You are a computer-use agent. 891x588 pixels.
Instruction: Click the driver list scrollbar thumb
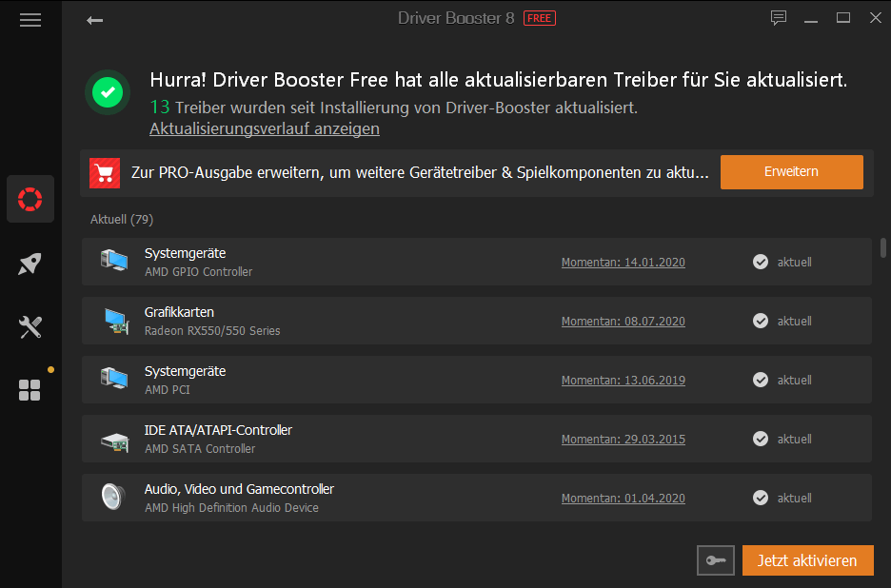(x=883, y=247)
